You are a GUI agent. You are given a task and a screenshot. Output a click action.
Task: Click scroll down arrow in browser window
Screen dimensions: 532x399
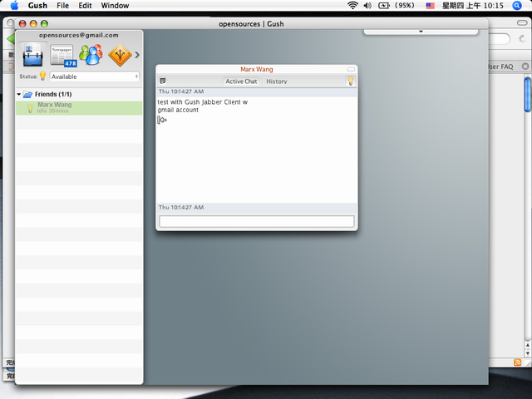[528, 353]
